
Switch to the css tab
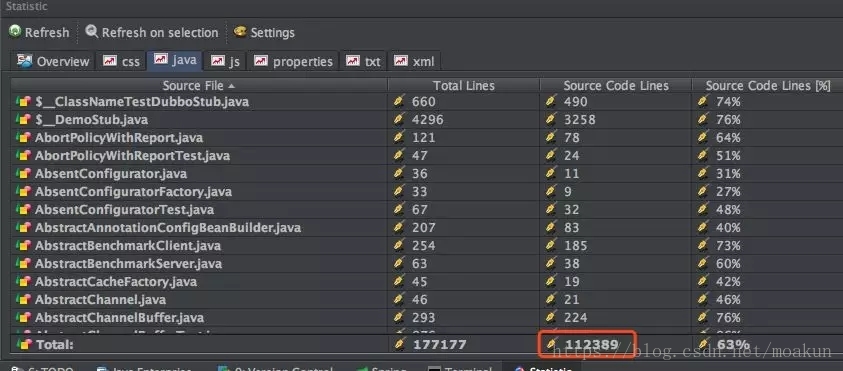pos(122,61)
